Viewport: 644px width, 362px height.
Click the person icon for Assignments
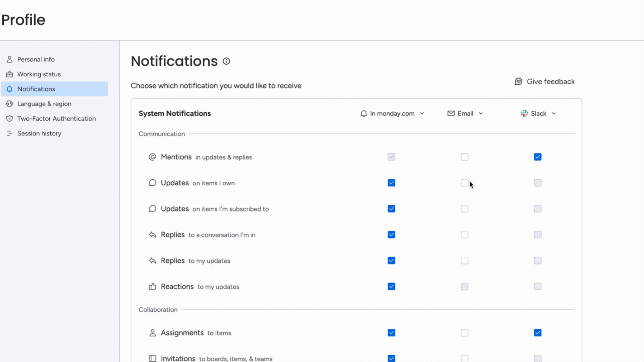click(x=152, y=333)
